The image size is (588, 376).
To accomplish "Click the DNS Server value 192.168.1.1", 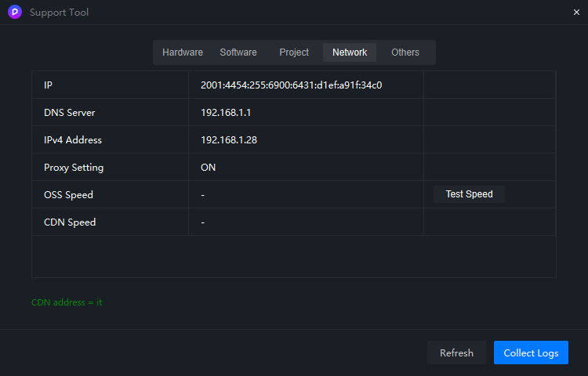I will 226,112.
